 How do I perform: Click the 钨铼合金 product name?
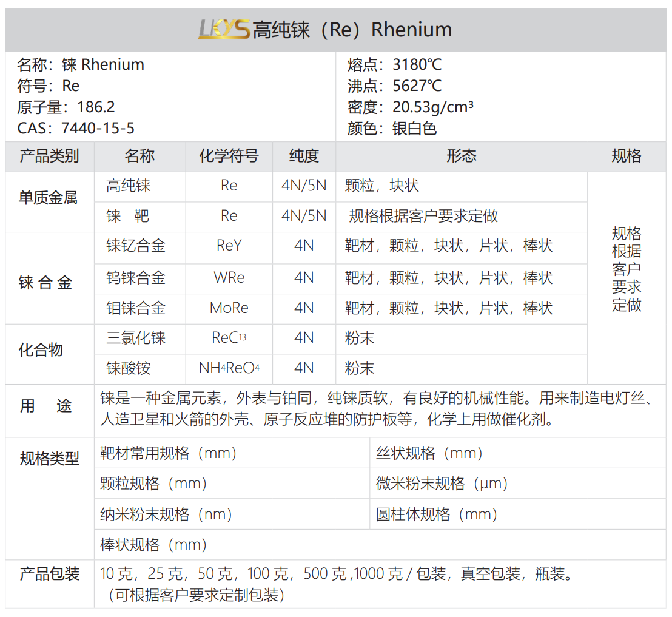(x=136, y=278)
